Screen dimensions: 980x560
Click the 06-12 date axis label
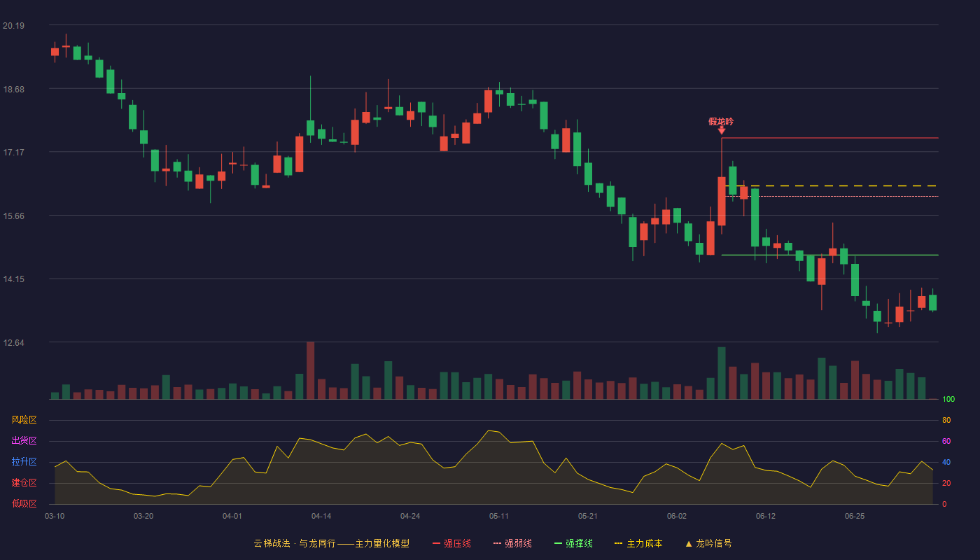tap(766, 516)
